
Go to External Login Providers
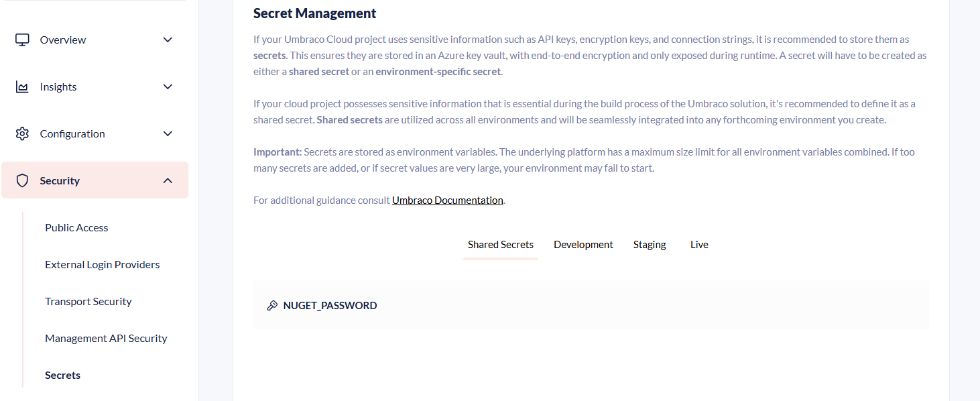coord(102,265)
